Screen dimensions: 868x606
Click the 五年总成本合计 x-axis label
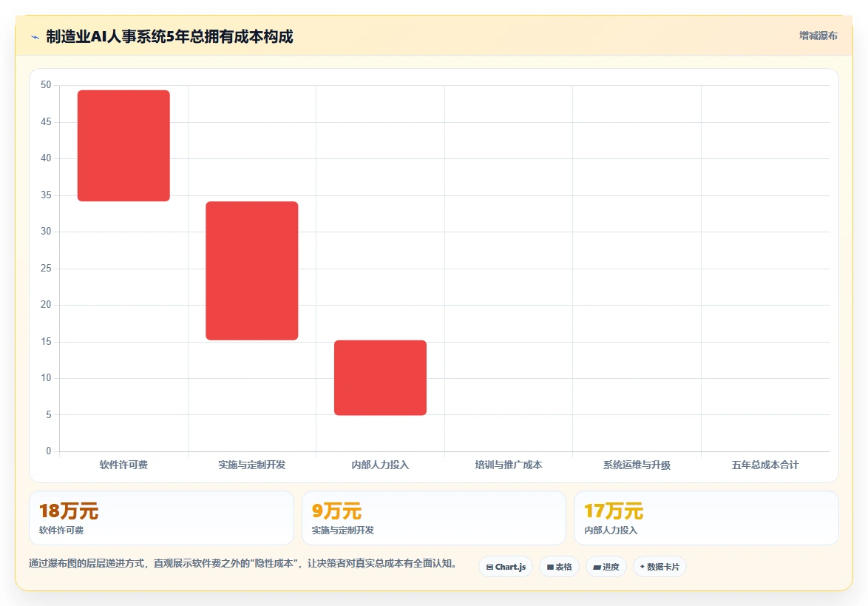coord(765,465)
